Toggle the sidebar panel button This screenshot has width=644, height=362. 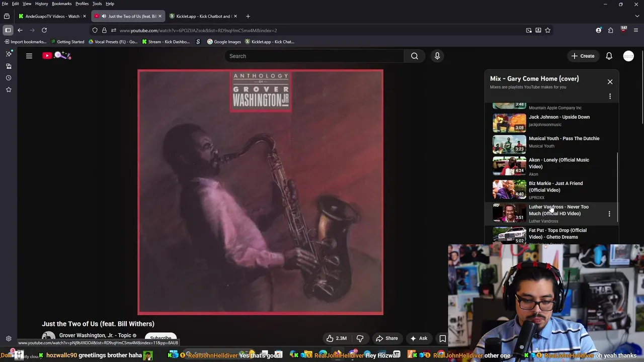[x=8, y=30]
